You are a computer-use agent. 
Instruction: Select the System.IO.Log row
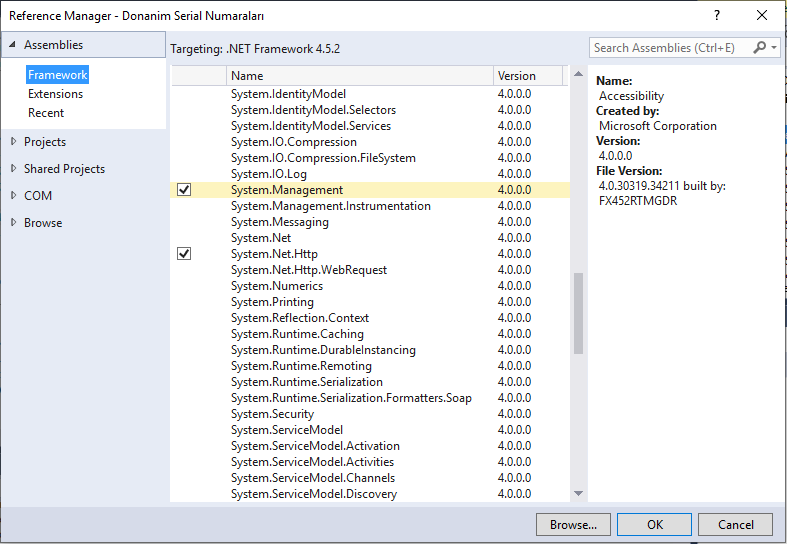370,174
